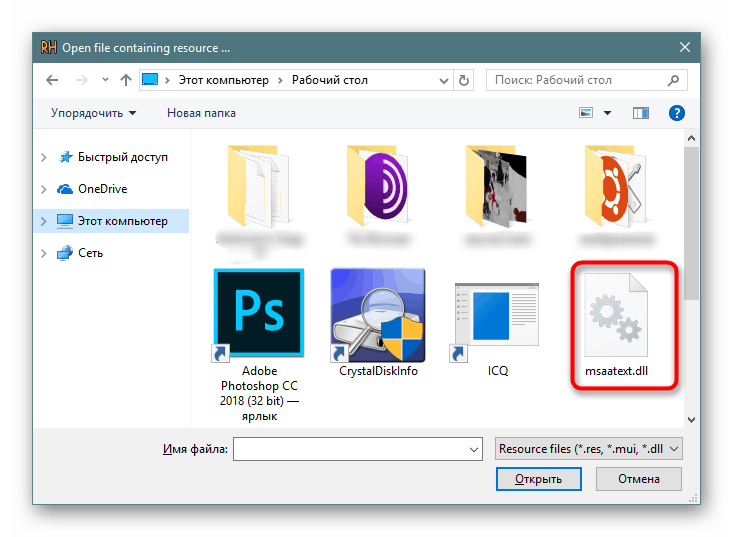Click the magnifier search icon
This screenshot has height=537, width=733.
coord(673,80)
